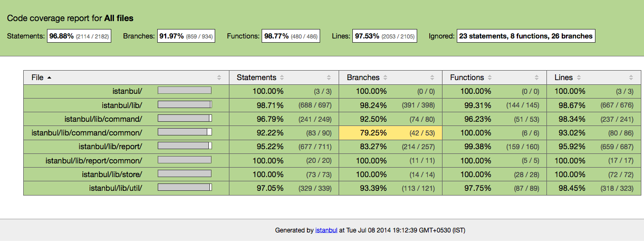Click sort arrows of the Functions count column

point(537,77)
